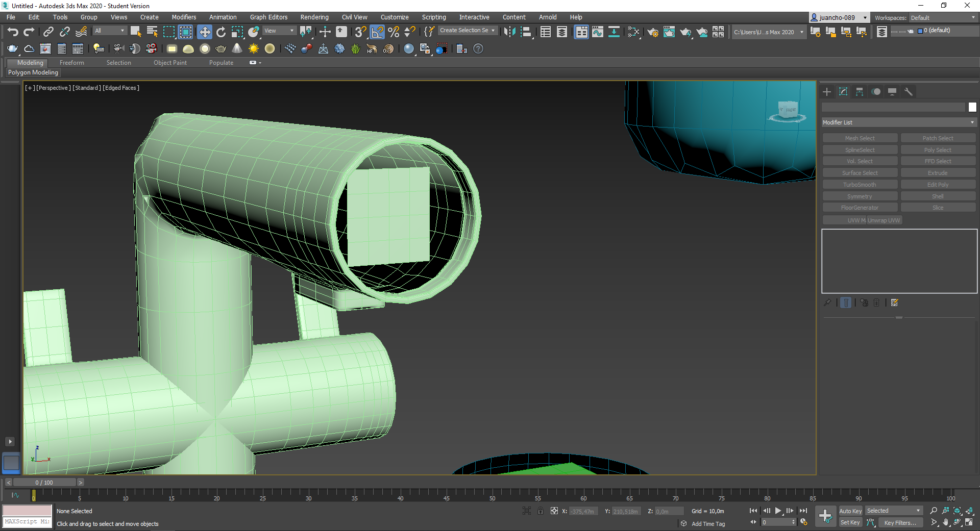Click Make Unique icon below modifier stack
Screen dimensions: 980x531
click(864, 302)
